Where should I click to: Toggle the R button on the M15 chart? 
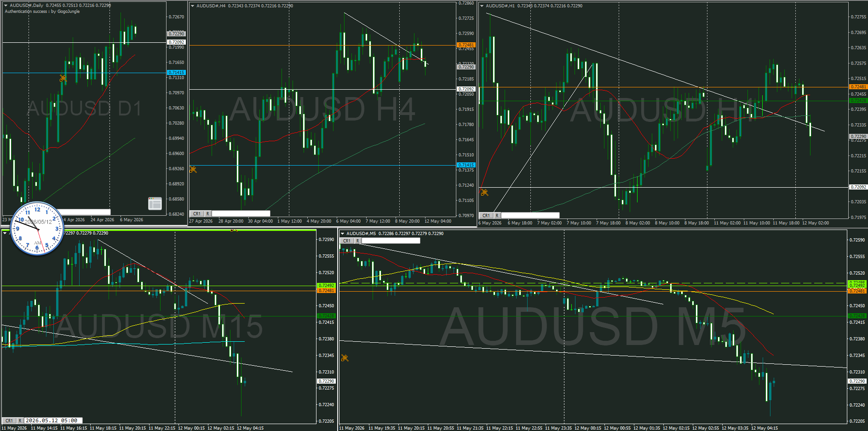click(20, 420)
